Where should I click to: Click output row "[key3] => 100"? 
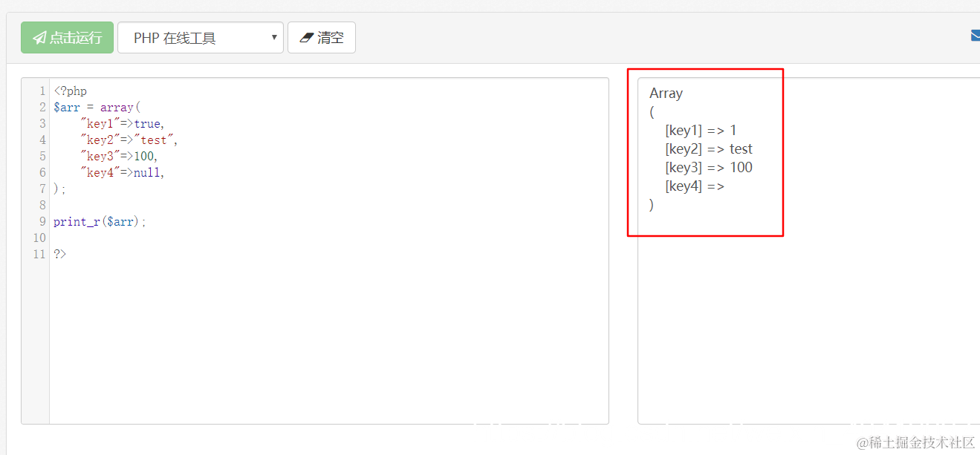709,168
